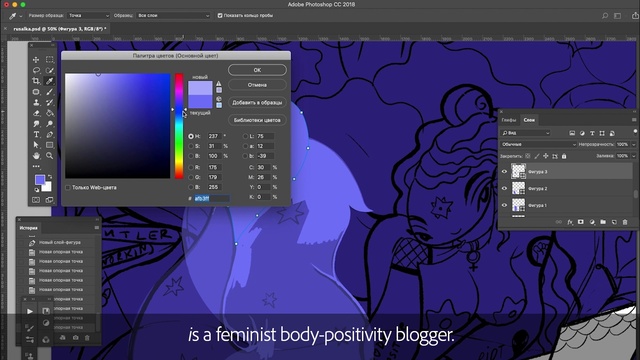Click the Фигура 2 layer thumbnail

[518, 189]
